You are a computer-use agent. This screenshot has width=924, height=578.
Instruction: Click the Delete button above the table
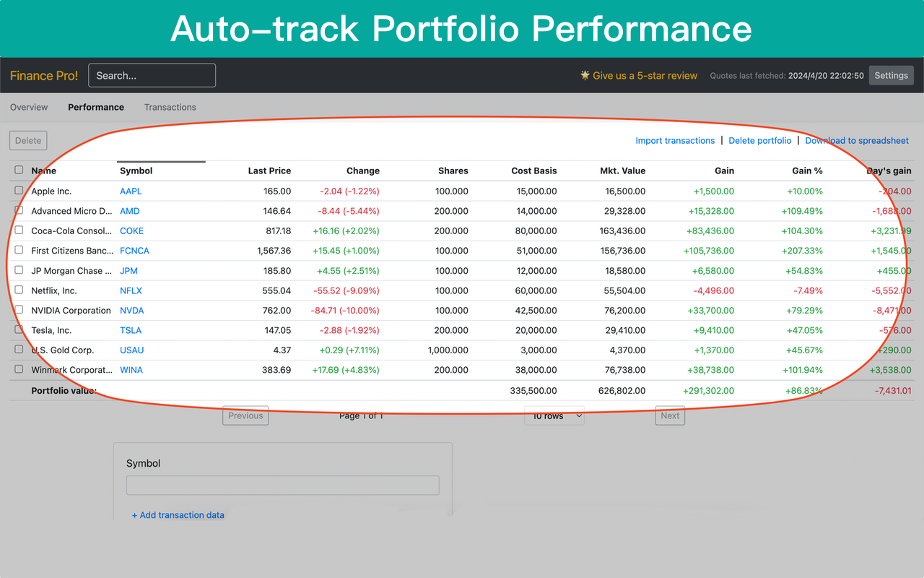pos(28,140)
